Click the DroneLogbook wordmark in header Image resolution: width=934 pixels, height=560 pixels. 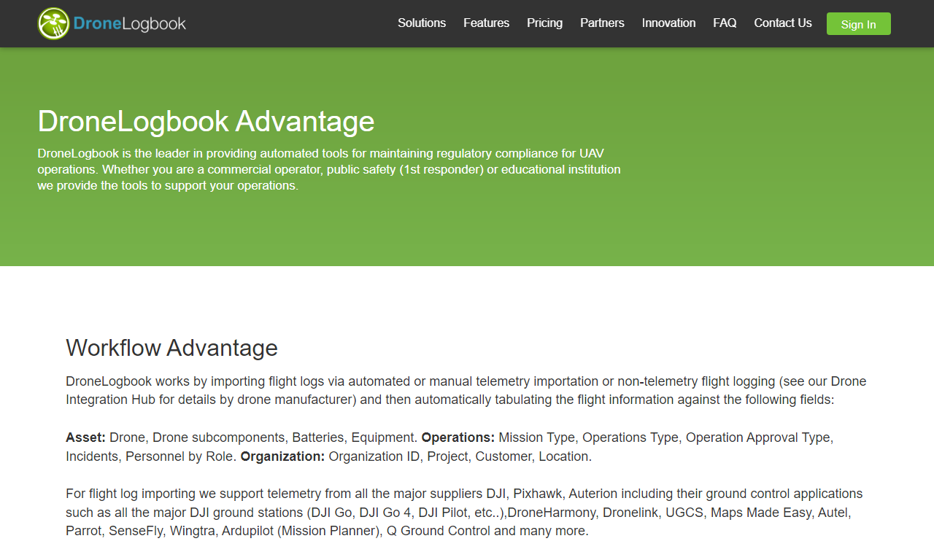click(x=130, y=24)
